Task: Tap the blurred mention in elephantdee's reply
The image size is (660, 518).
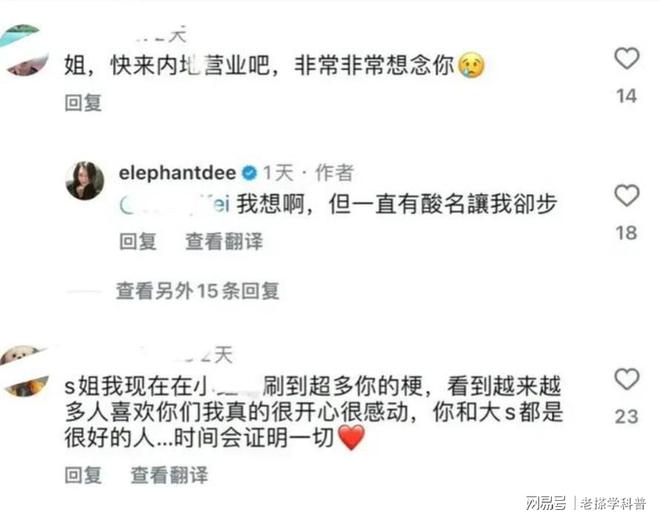Action: pos(174,205)
